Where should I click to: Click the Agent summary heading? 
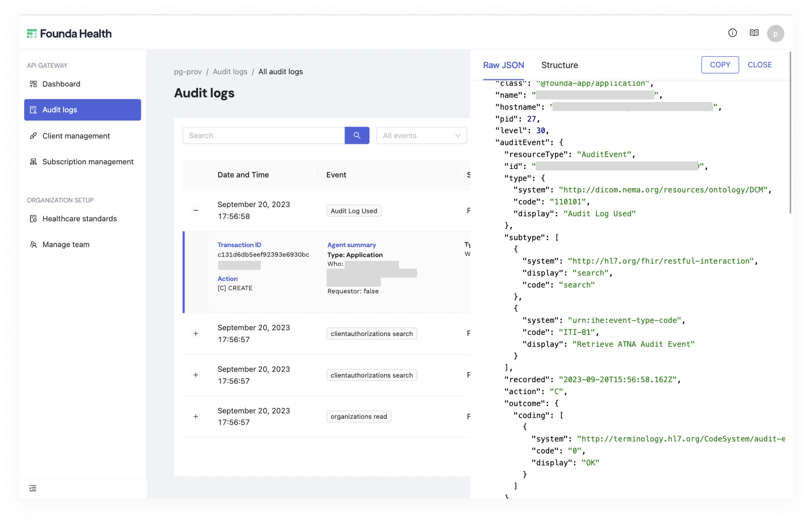pos(351,245)
